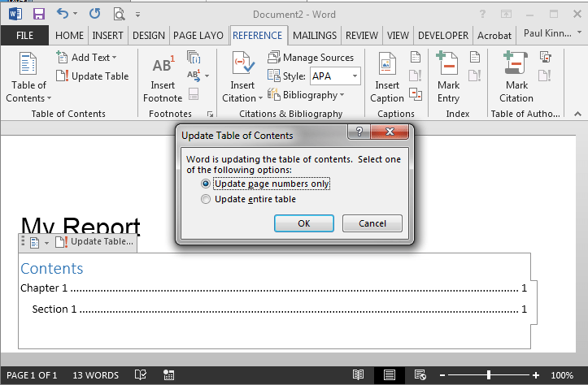Click the Next Footnote icon

tap(194, 76)
